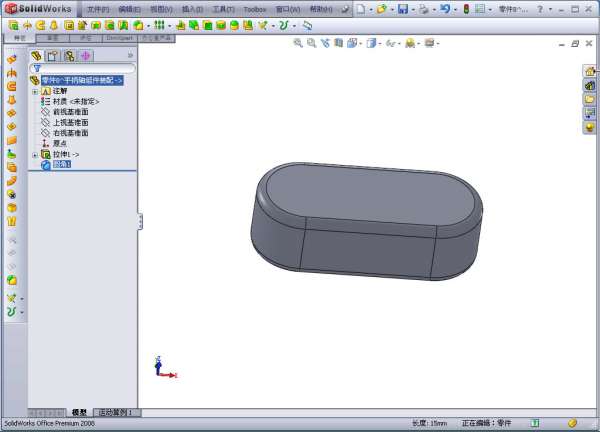Click the Options list icon in title bar
This screenshot has height=432, width=600.
pos(479,9)
